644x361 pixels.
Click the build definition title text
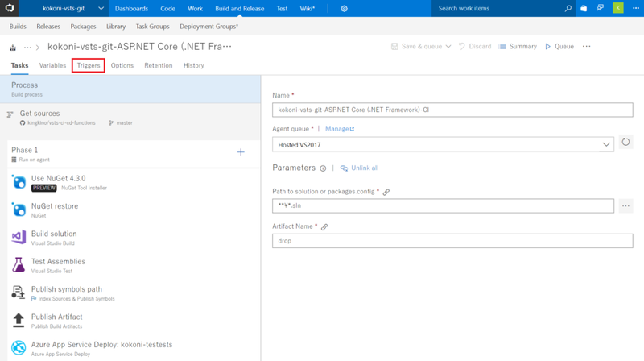139,47
